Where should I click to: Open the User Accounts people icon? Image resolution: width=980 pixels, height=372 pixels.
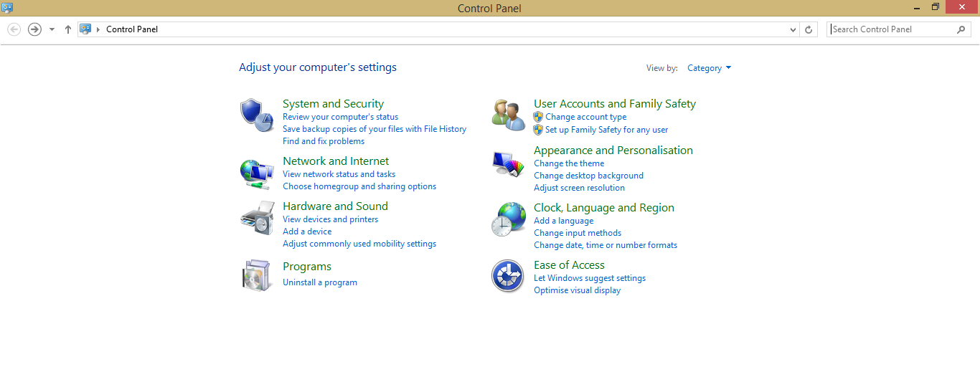point(509,115)
